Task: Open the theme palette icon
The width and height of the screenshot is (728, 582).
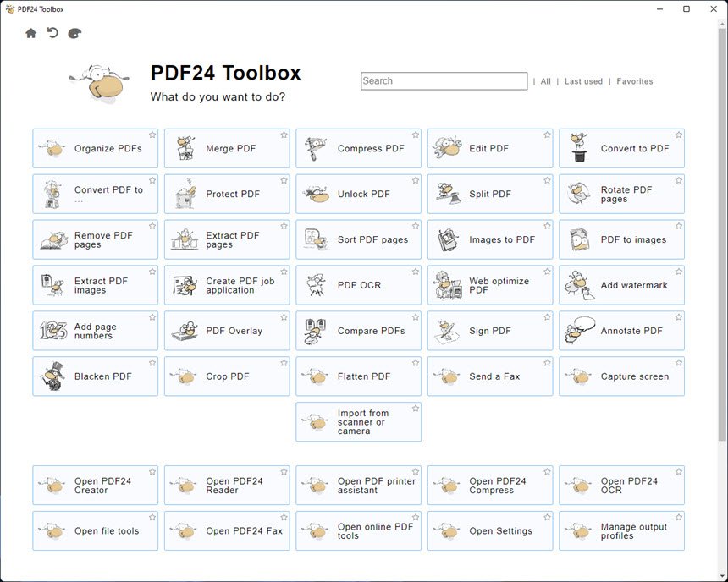Action: pyautogui.click(x=74, y=33)
